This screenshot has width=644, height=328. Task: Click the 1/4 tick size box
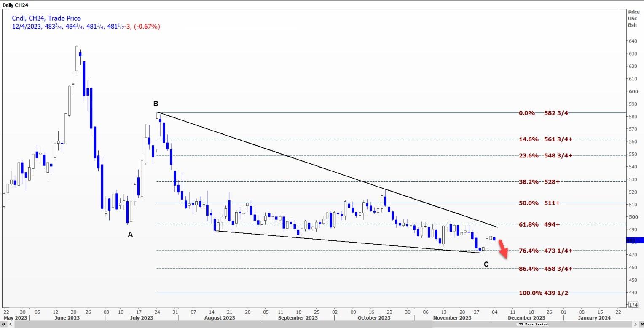pyautogui.click(x=633, y=304)
